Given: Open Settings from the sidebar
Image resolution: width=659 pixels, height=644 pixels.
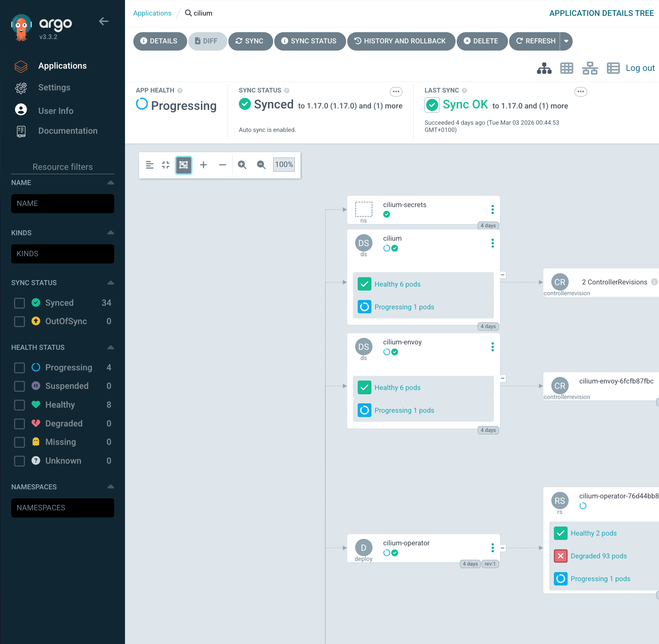Looking at the screenshot, I should (54, 87).
